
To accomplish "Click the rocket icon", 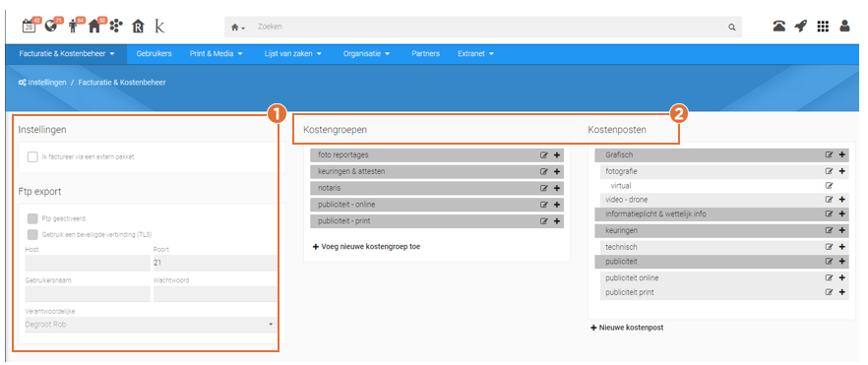I will point(801,26).
